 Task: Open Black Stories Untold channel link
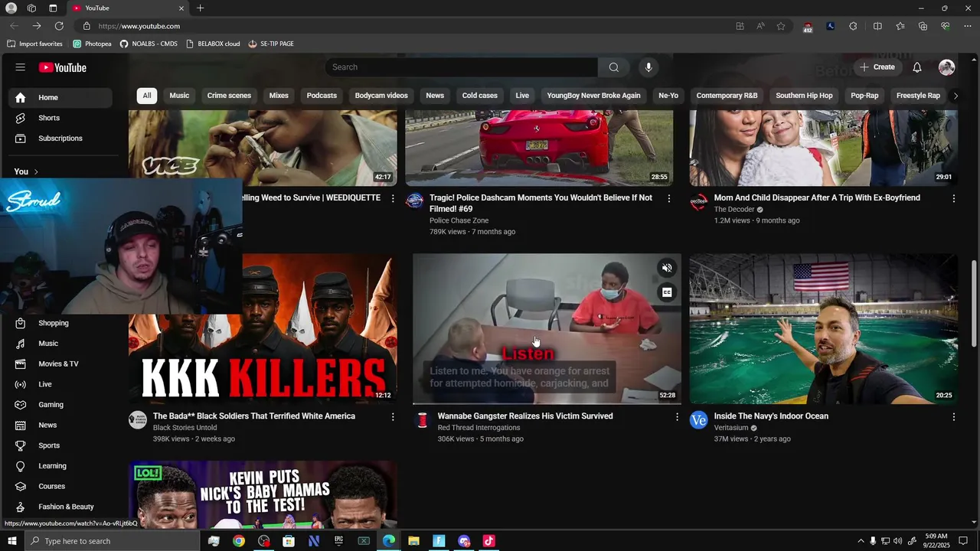click(185, 428)
